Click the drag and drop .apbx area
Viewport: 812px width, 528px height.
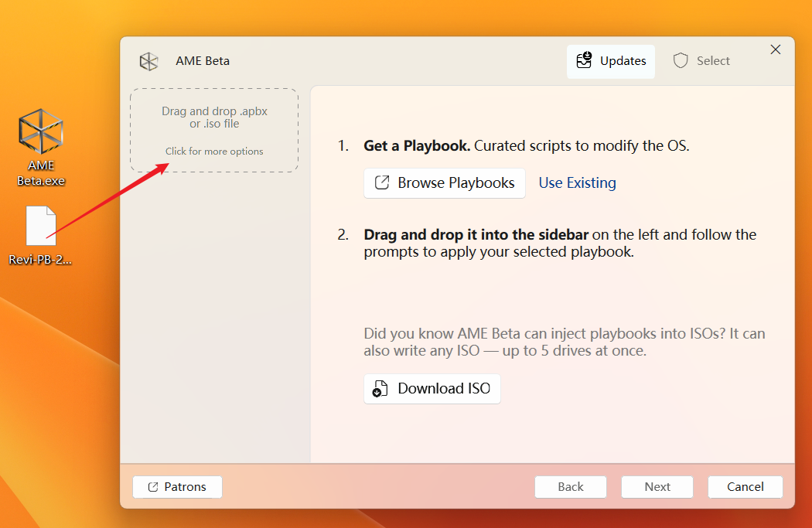click(x=214, y=130)
